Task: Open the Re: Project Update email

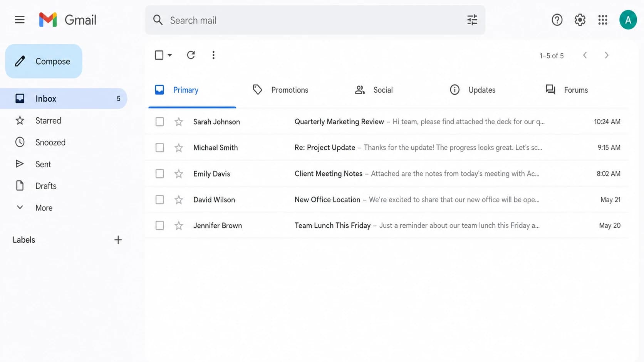Action: (387, 148)
